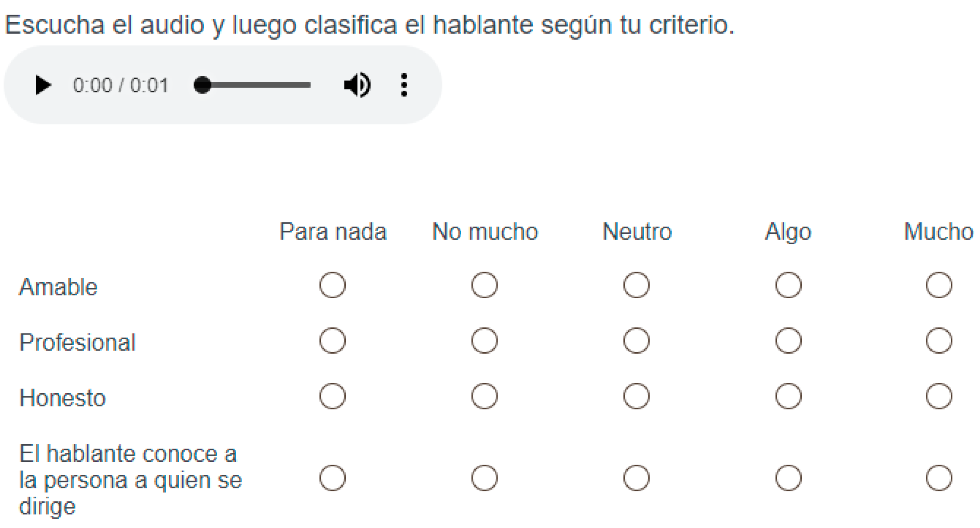Rate Amable as Neutro
The width and height of the screenshot is (980, 528).
click(x=636, y=285)
